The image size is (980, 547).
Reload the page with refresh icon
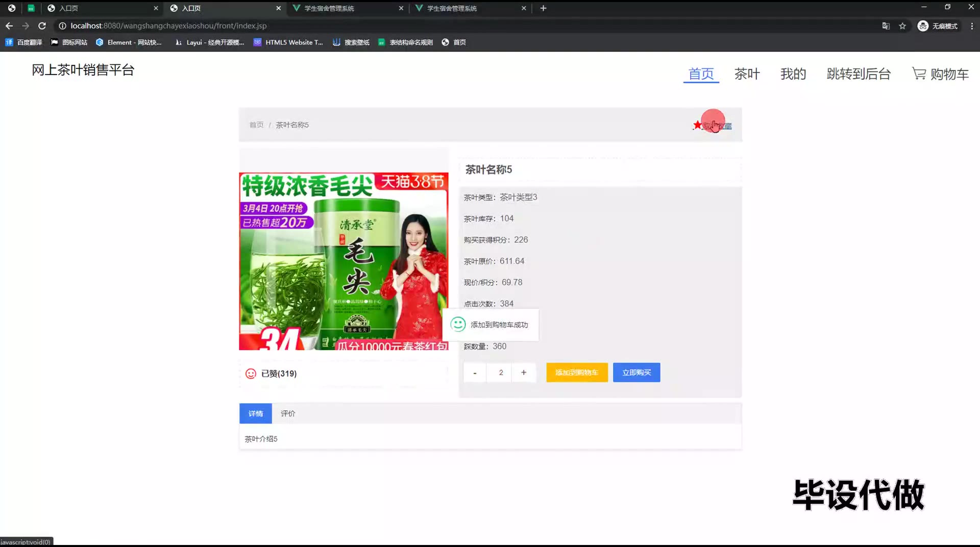(x=42, y=26)
